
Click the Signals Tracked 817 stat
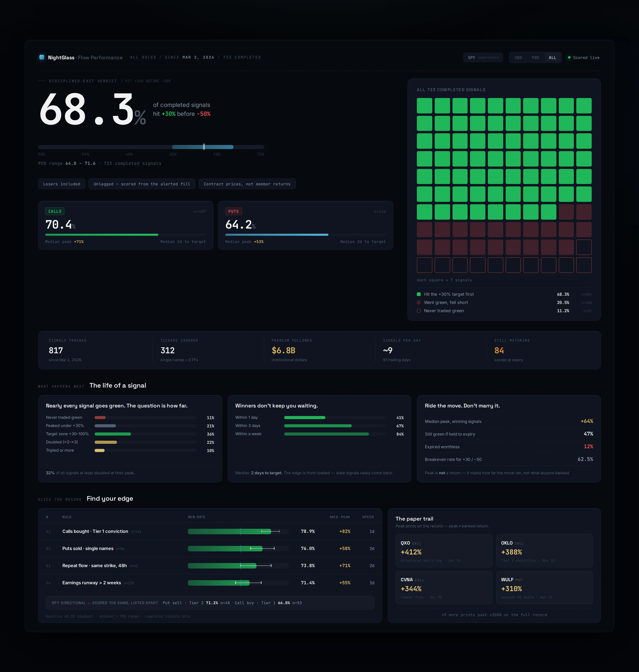coord(67,350)
